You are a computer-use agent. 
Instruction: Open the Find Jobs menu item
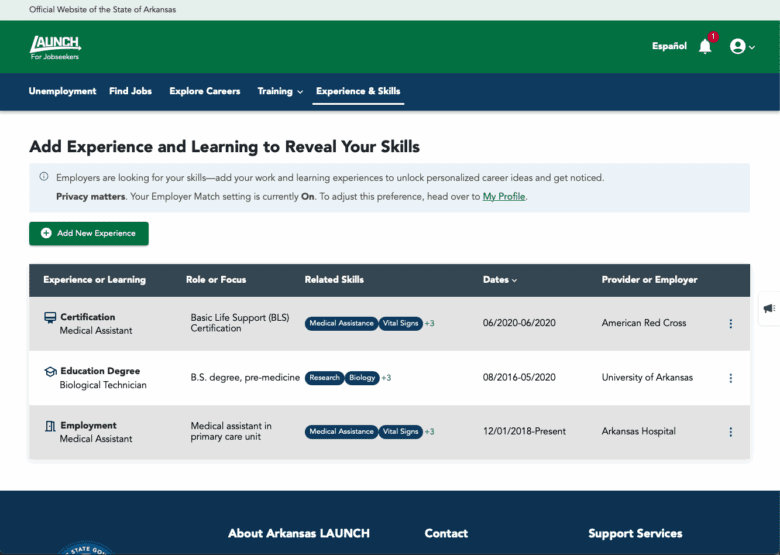click(x=130, y=91)
